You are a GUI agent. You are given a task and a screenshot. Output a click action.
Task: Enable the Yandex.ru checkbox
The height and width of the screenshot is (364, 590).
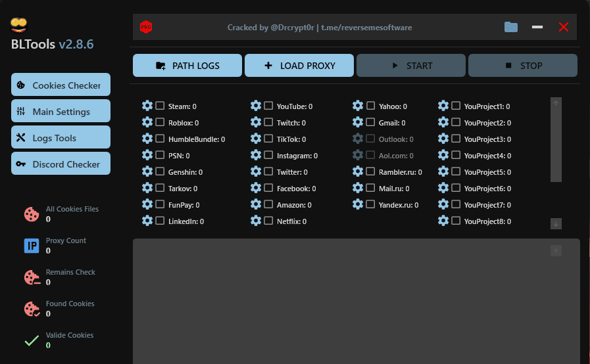pyautogui.click(x=370, y=204)
